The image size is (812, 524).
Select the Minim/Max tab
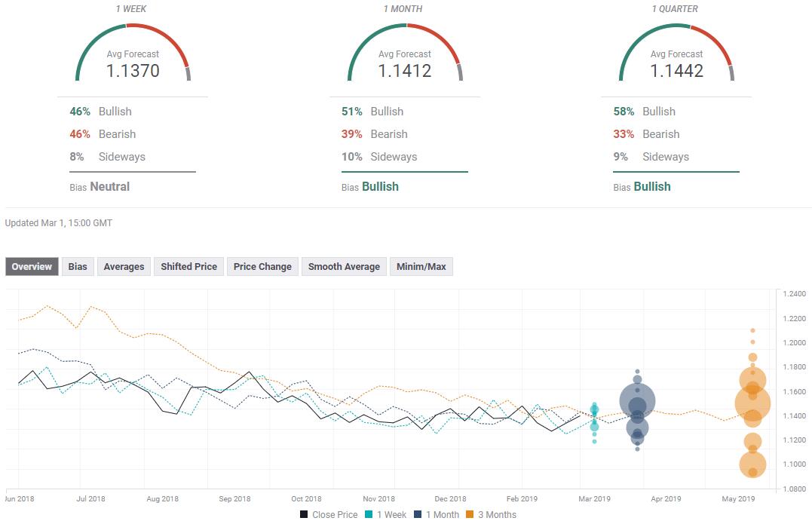click(421, 266)
